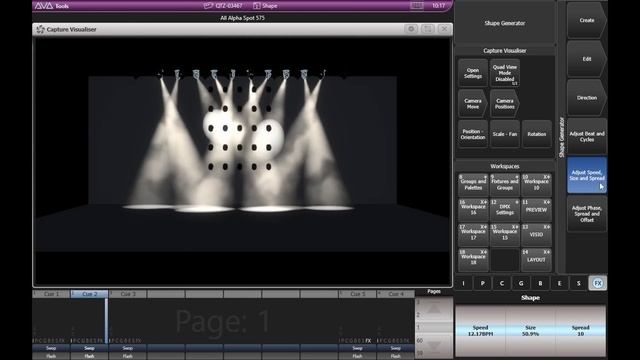Go to previous page with up arrow

click(x=434, y=309)
